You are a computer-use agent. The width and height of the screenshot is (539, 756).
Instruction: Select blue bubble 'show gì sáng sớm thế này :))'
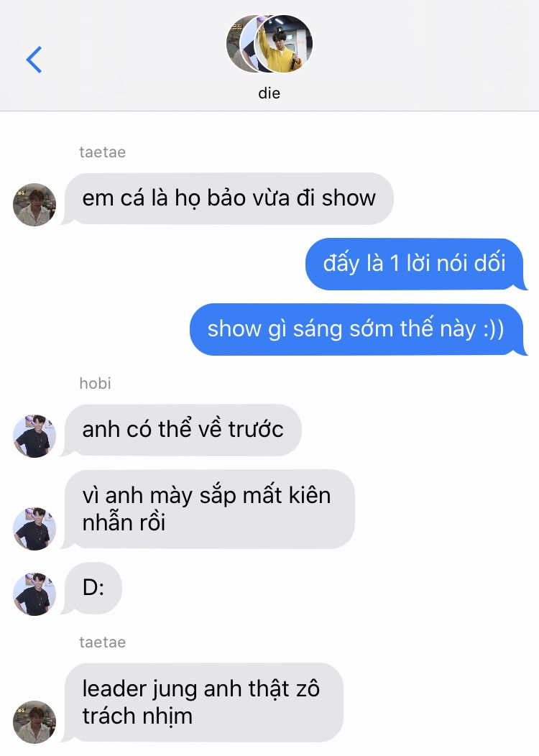click(356, 329)
